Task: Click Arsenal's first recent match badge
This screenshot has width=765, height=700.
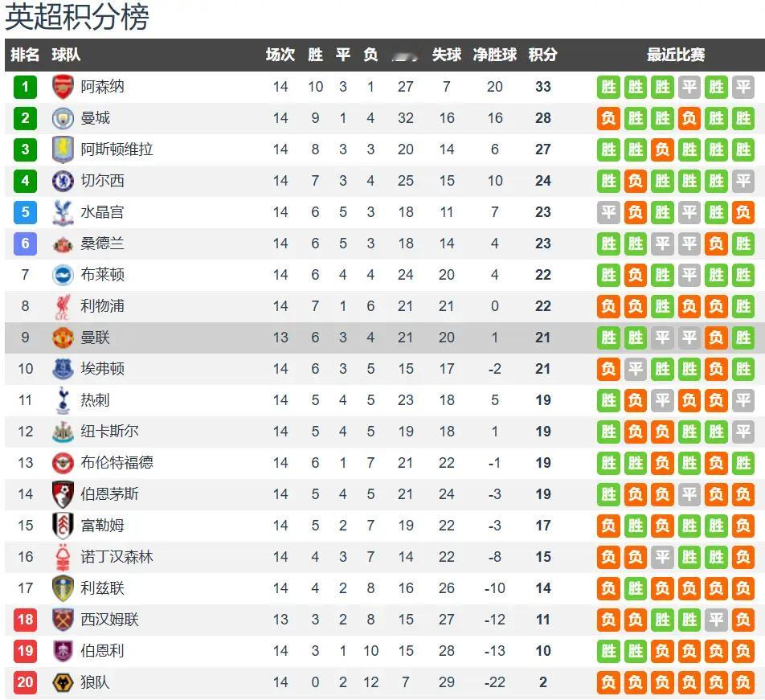Action: coord(608,88)
